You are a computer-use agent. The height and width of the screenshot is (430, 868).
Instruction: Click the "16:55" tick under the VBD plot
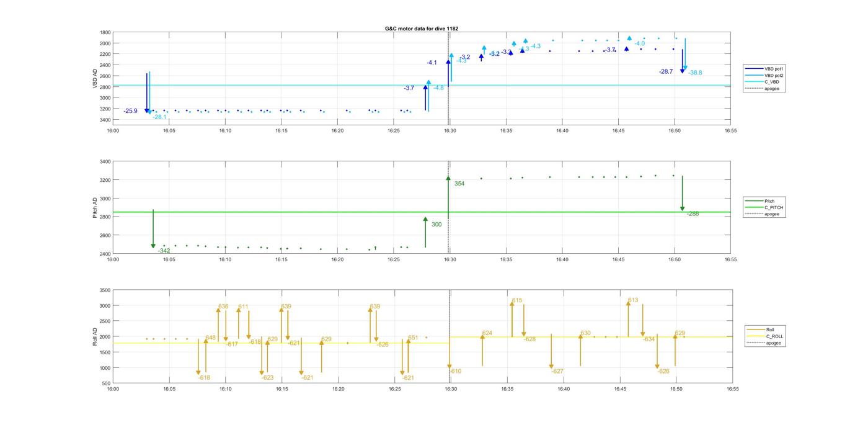point(731,131)
